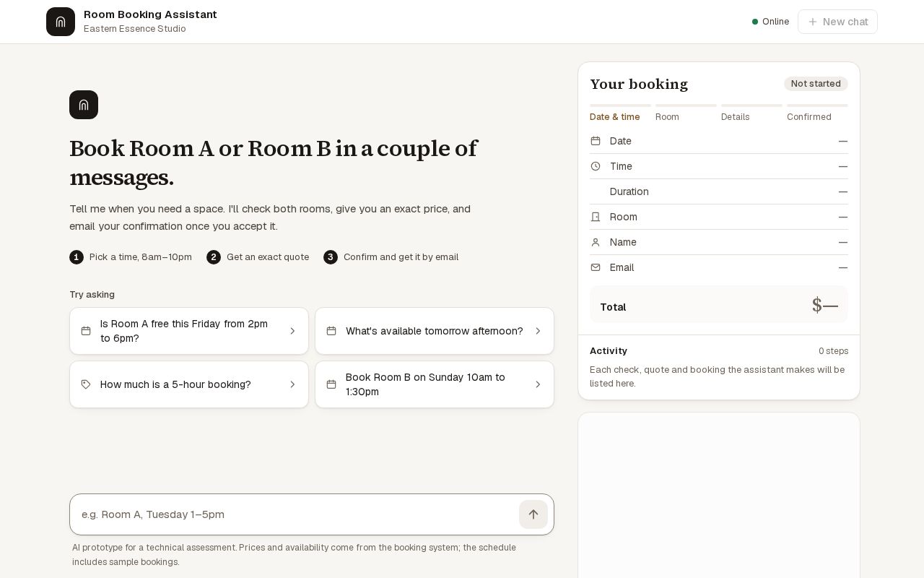Choose "Book Room B on Sunday" suggestion

(435, 384)
